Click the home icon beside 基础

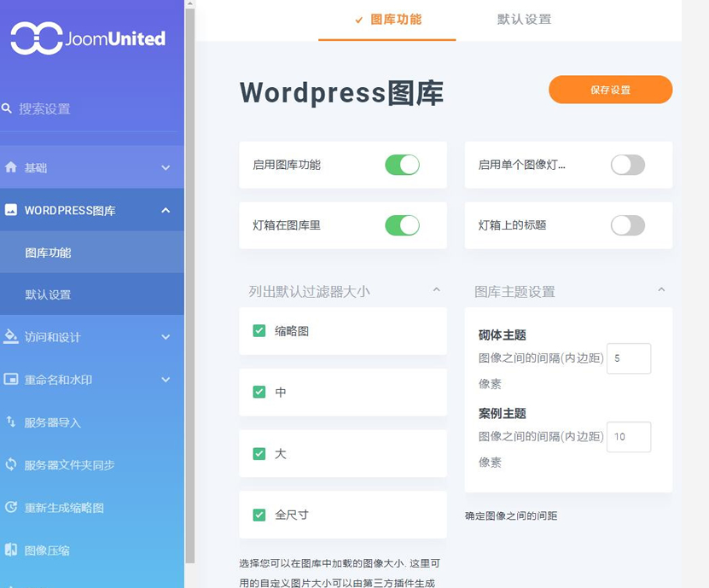coord(11,167)
